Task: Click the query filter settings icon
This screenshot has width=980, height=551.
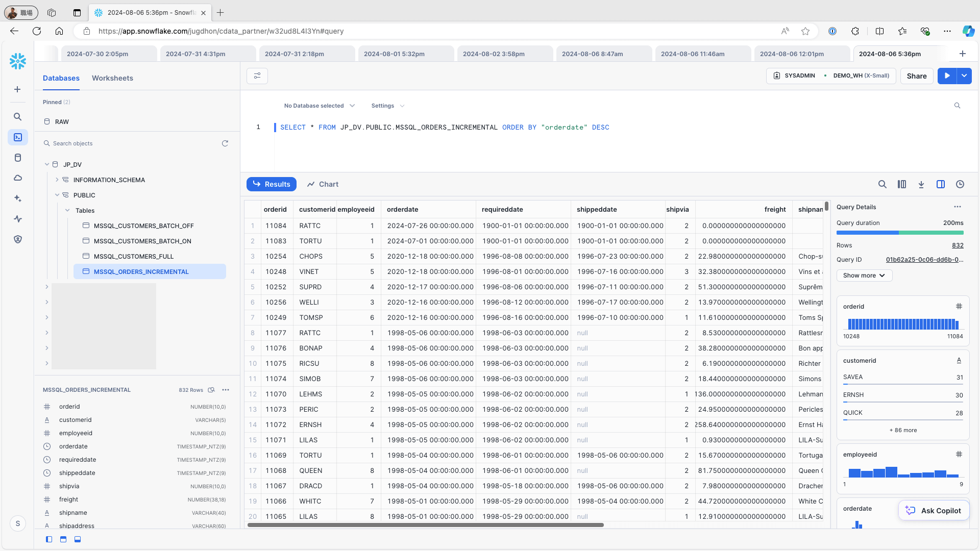Action: (257, 76)
